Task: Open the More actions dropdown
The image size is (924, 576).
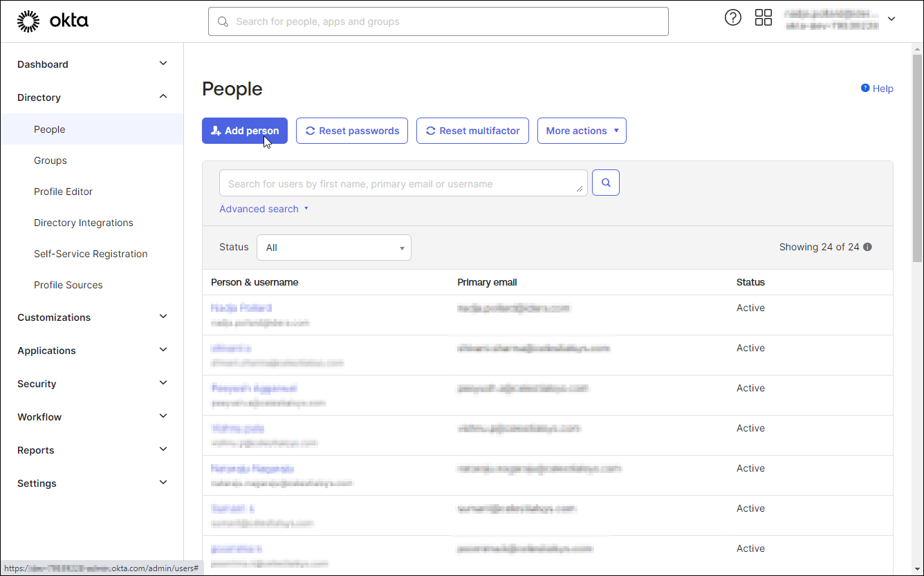Action: coord(582,131)
